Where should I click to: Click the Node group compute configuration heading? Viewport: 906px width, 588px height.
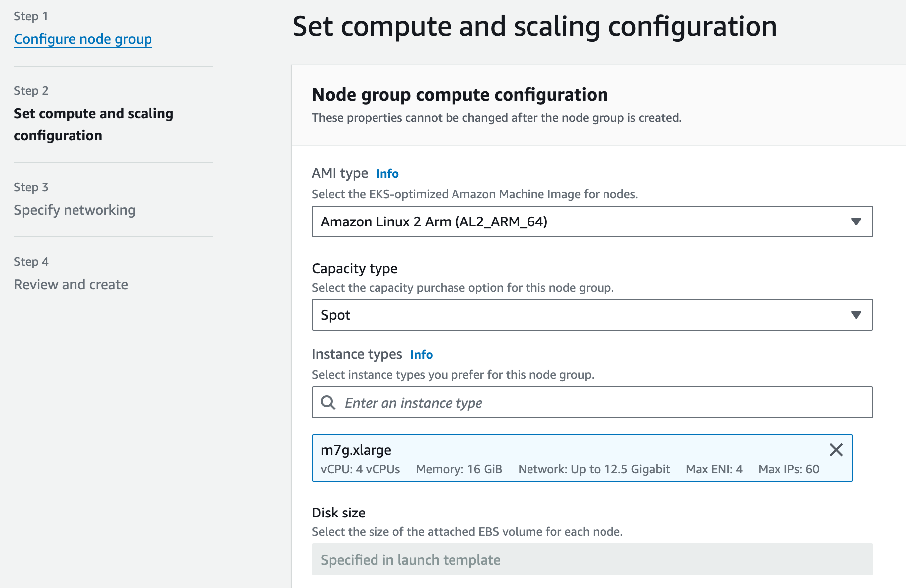pyautogui.click(x=460, y=95)
